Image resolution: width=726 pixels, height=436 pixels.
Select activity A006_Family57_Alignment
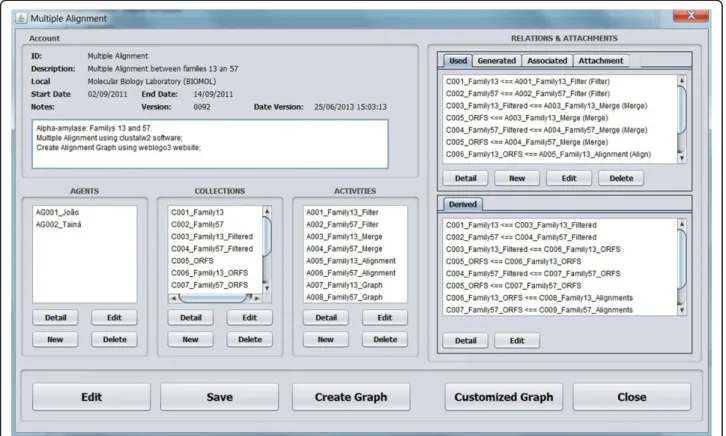click(x=350, y=273)
